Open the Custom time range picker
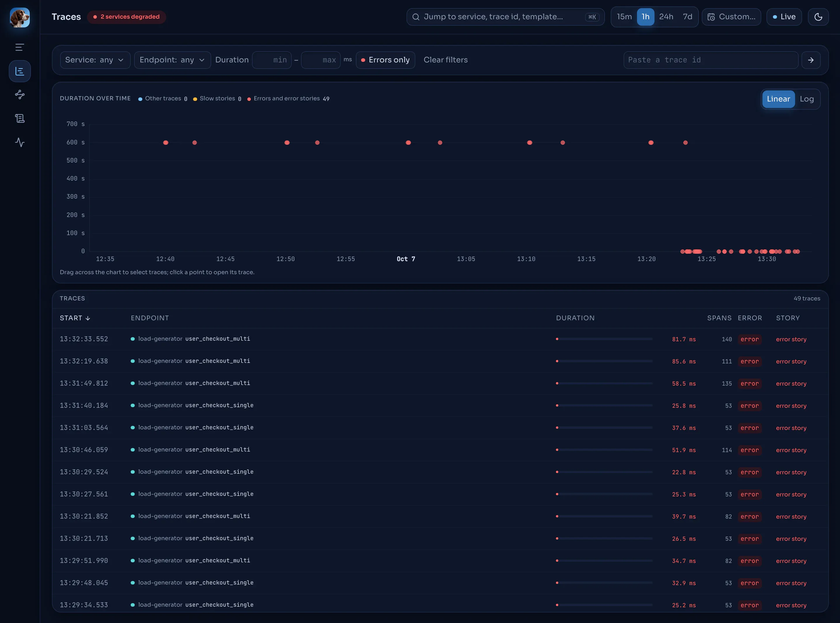 coord(731,17)
